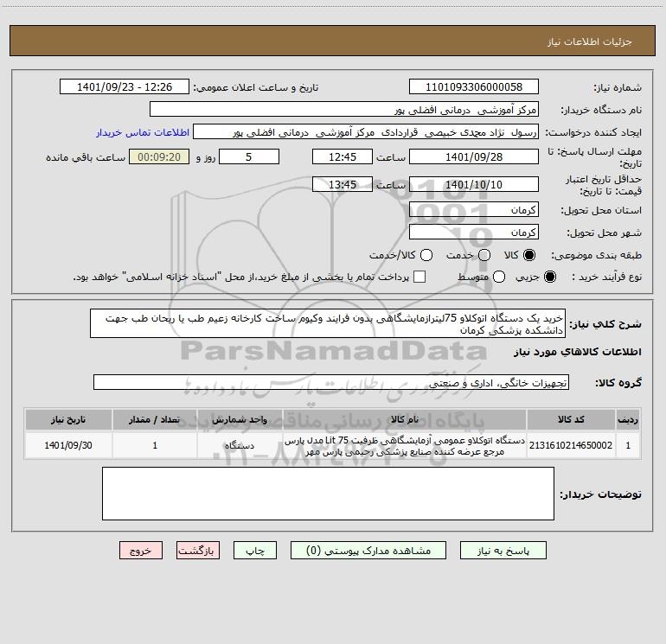The width and height of the screenshot is (666, 644).
Task: Select the متوسط purchase type radio
Action: [499, 277]
